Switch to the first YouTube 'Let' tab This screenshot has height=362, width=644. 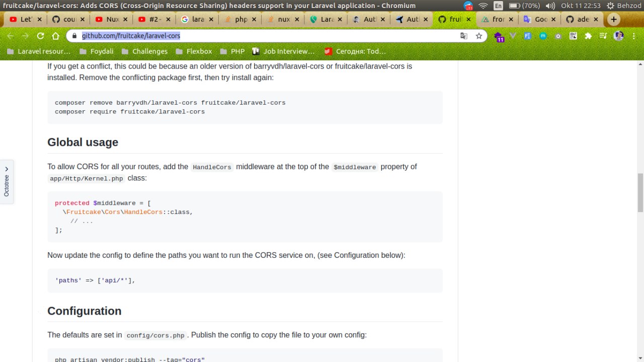(25, 20)
